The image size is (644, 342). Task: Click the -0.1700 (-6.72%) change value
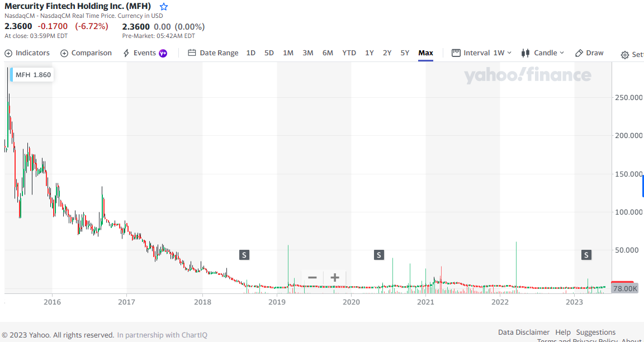73,27
